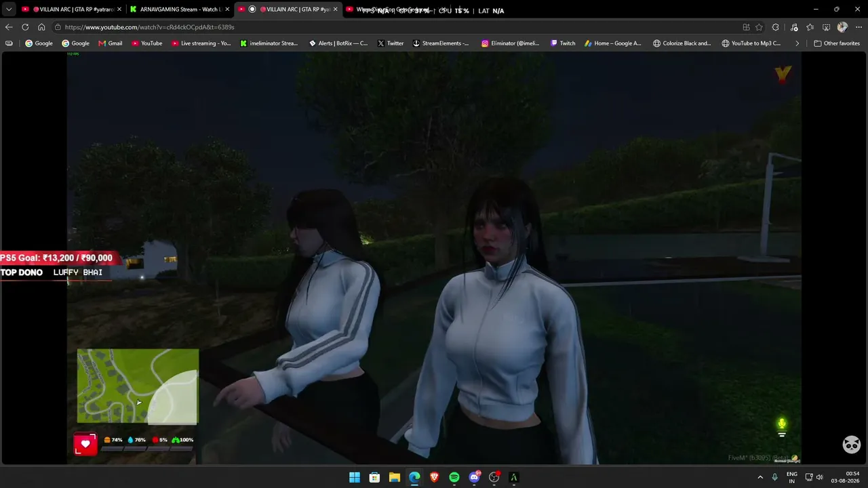Open the Twitter bookmark
The height and width of the screenshot is (488, 868).
pos(391,43)
